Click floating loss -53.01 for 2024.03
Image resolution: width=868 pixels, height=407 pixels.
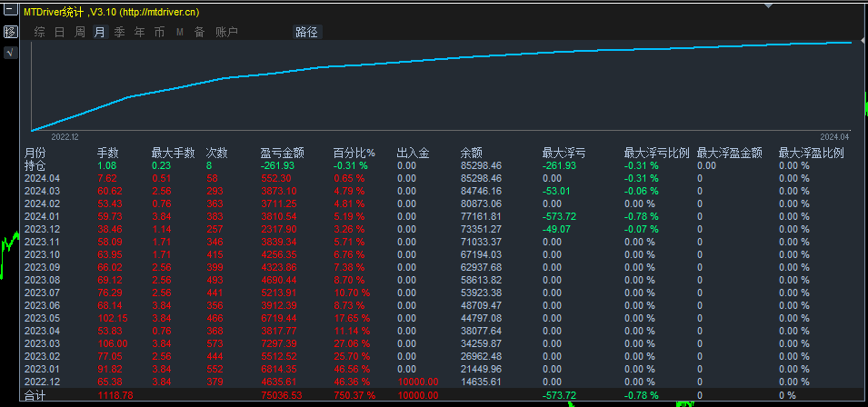click(x=556, y=191)
